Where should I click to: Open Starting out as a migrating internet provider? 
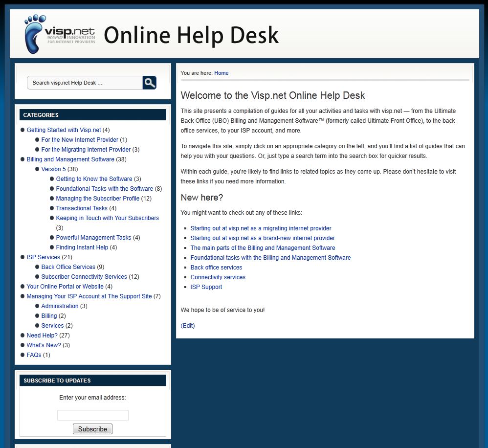(x=261, y=228)
